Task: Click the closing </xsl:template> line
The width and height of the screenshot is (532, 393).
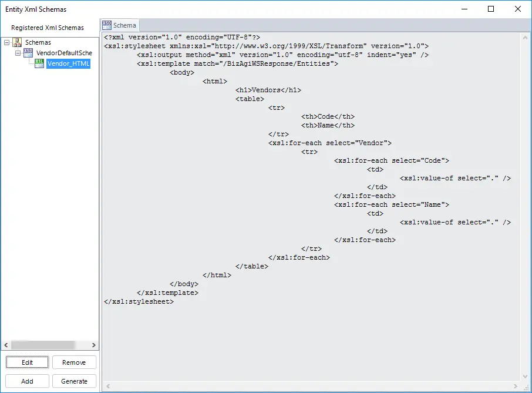Action: (167, 293)
